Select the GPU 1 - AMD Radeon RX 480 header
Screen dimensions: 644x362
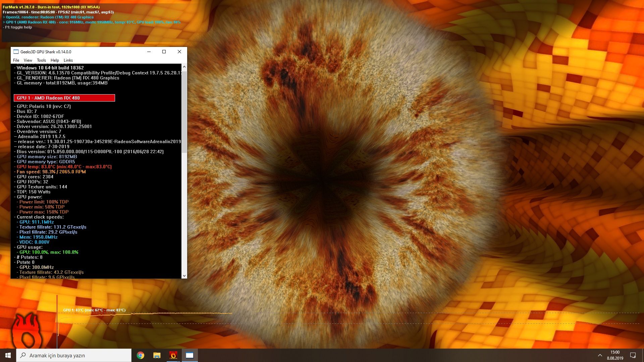64,98
